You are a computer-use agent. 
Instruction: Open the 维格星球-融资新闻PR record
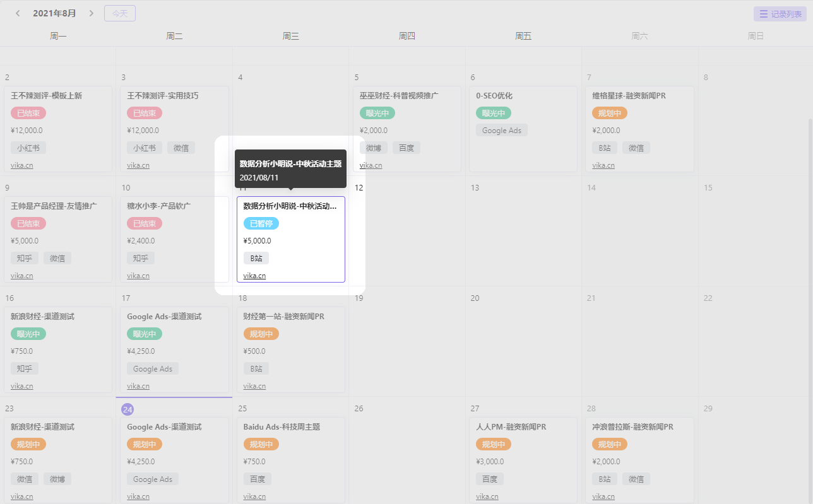coord(629,96)
